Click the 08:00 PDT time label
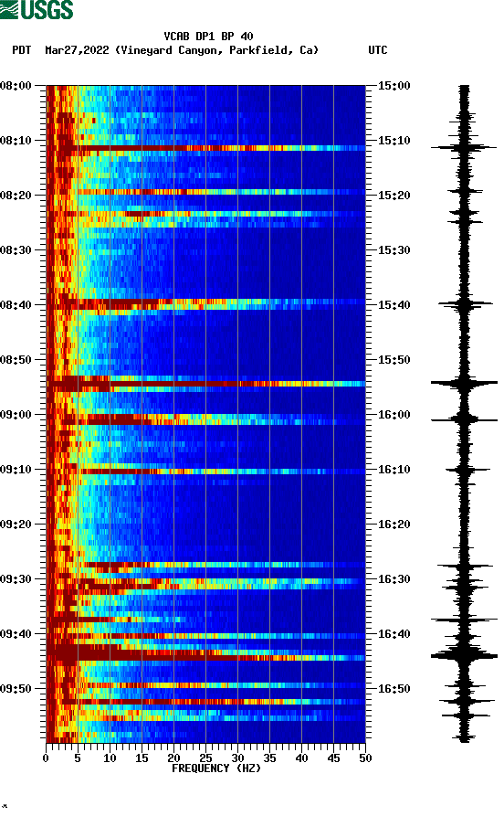This screenshot has width=504, height=816. 16,85
